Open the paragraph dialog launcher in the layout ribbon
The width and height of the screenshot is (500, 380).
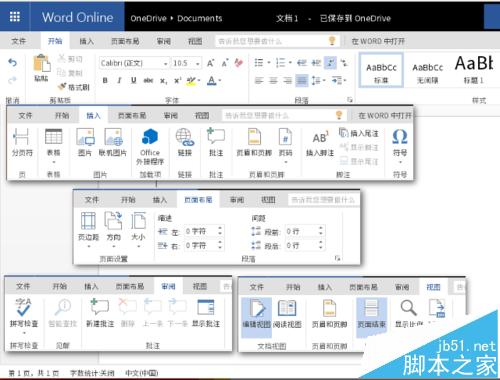coord(338,258)
